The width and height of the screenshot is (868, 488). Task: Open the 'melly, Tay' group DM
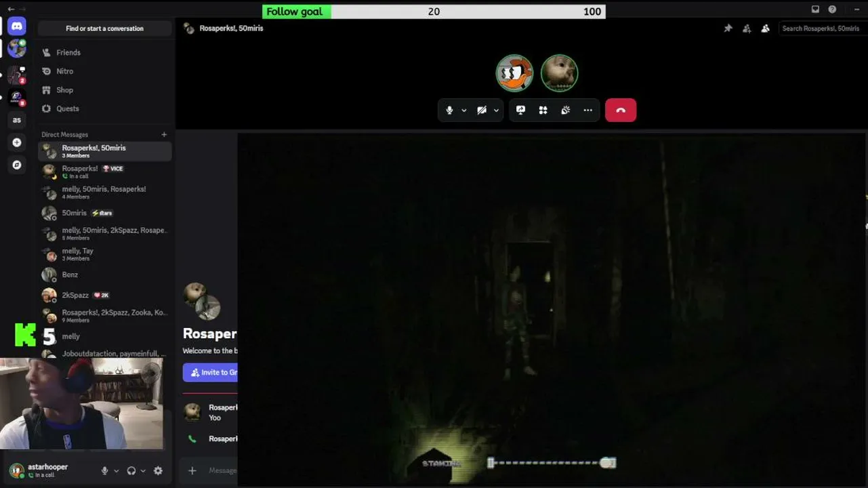[105, 254]
